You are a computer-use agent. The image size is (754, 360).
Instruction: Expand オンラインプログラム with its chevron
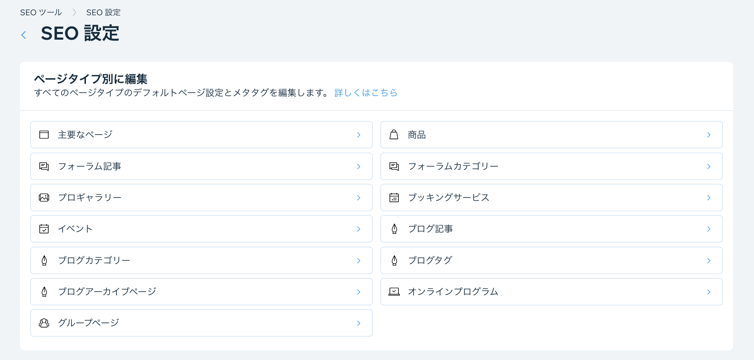pos(708,292)
